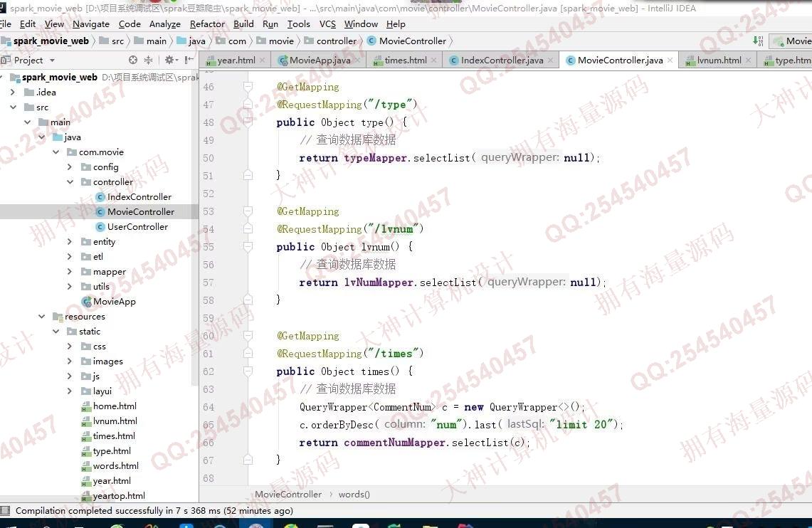The height and width of the screenshot is (528, 812).
Task: Open the Analyze menu
Action: point(164,23)
